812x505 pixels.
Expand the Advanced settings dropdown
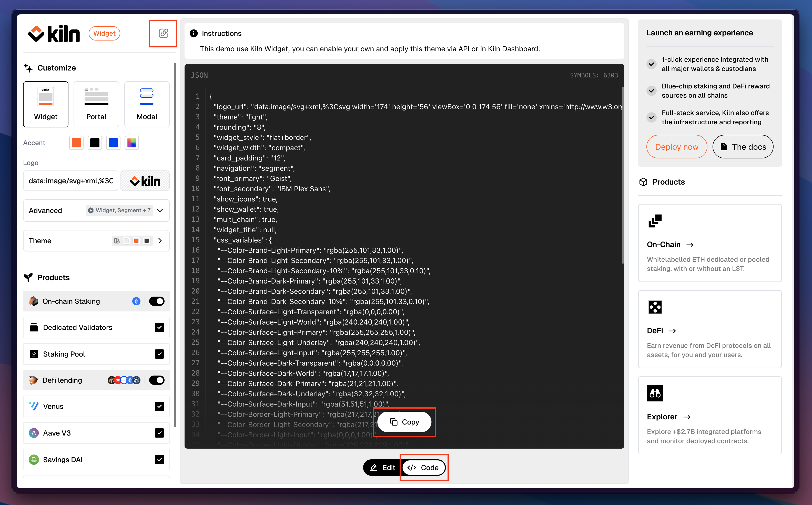point(160,210)
